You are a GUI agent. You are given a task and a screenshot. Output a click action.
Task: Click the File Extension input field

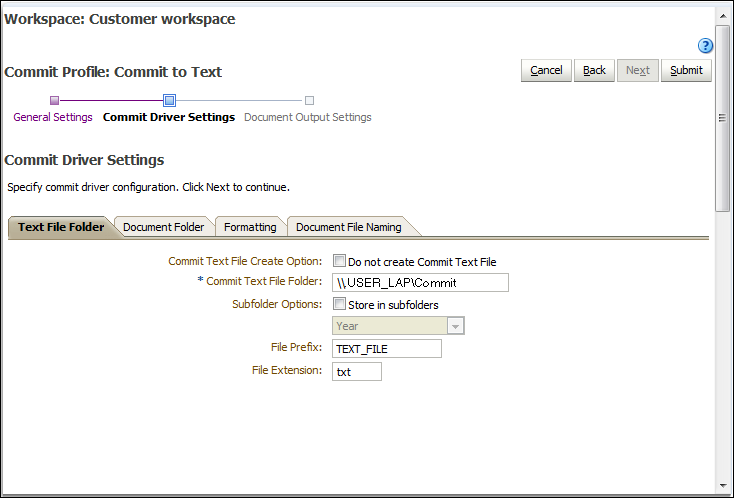click(357, 372)
